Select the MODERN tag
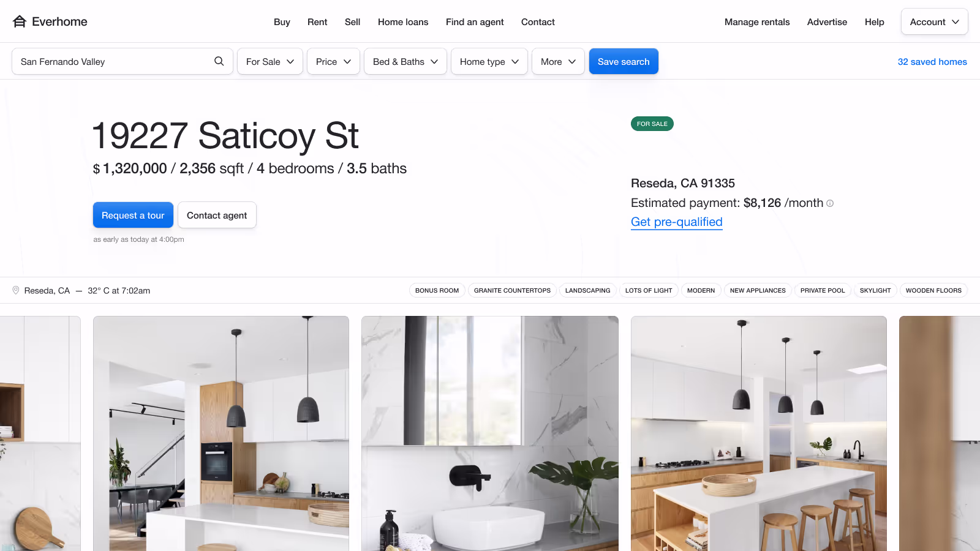The image size is (980, 551). click(701, 290)
